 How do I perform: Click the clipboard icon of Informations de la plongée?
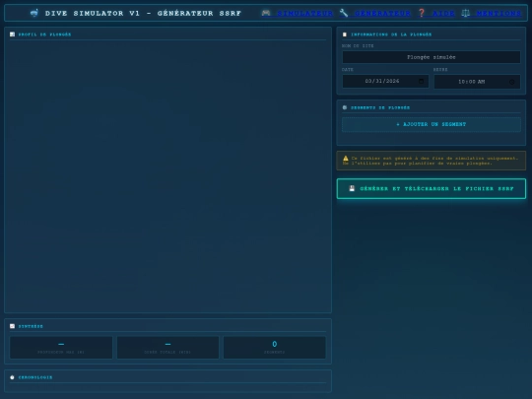tap(345, 34)
